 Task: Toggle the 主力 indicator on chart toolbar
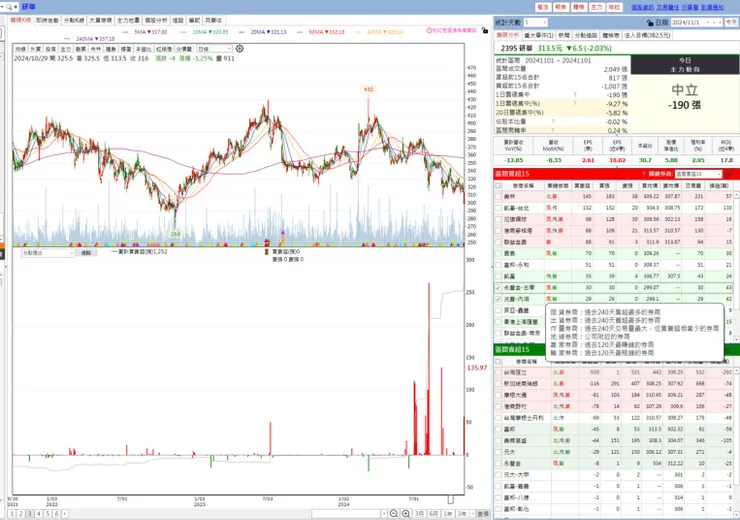pyautogui.click(x=66, y=49)
